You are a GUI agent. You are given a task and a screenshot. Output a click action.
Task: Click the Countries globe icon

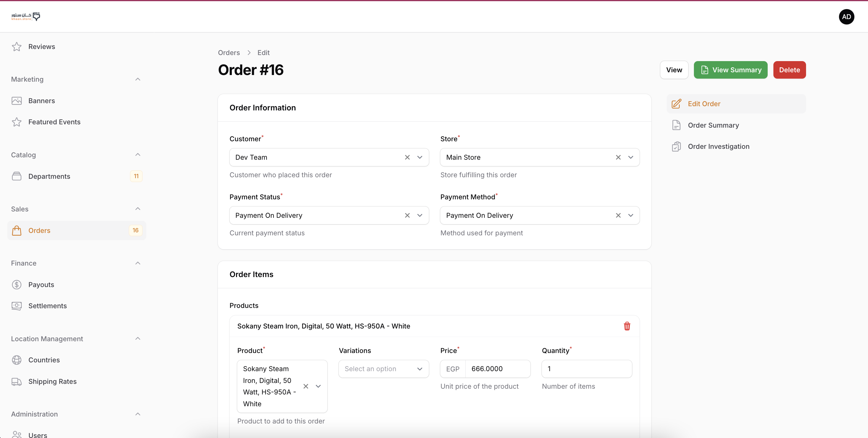17,360
